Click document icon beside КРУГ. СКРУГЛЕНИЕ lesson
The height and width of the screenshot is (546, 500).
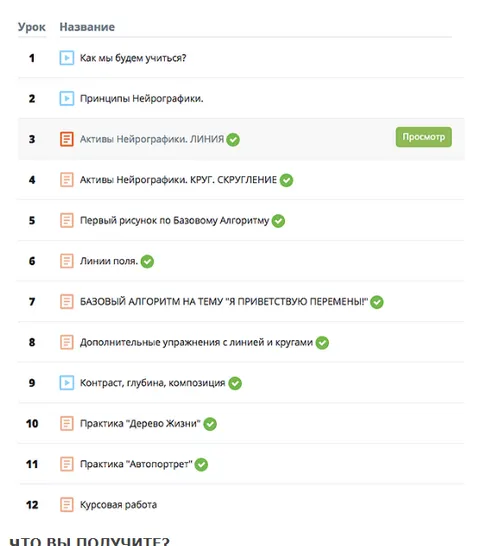click(67, 180)
